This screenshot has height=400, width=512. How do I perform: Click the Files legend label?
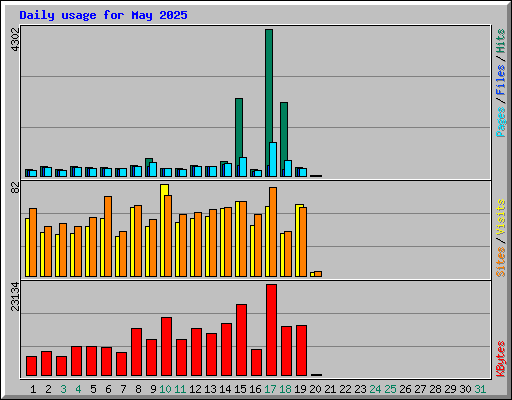tap(501, 80)
